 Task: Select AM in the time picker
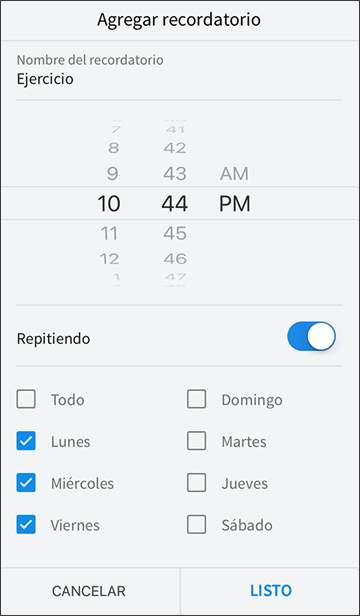point(234,174)
